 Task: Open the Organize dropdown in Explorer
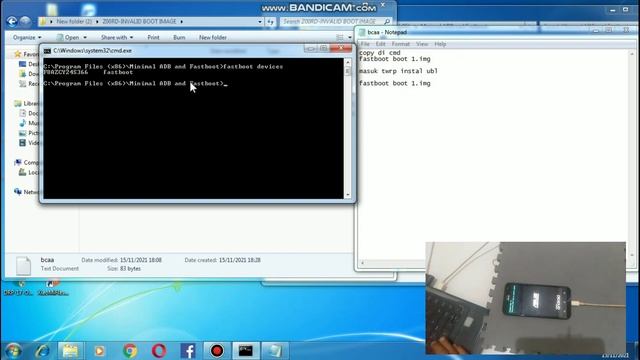tap(27, 37)
